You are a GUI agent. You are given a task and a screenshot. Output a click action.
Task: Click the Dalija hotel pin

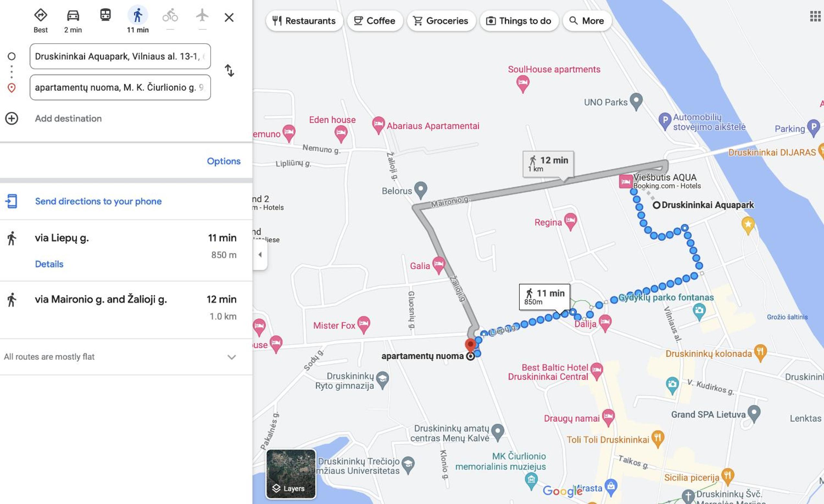[605, 323]
